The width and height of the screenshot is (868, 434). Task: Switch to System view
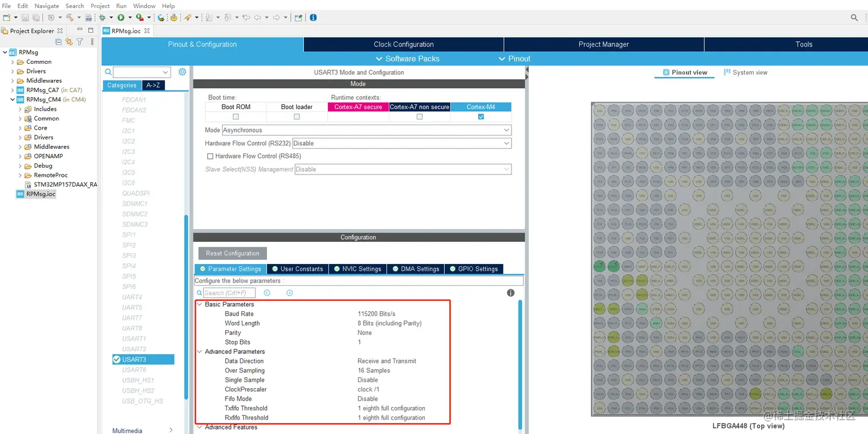point(745,72)
